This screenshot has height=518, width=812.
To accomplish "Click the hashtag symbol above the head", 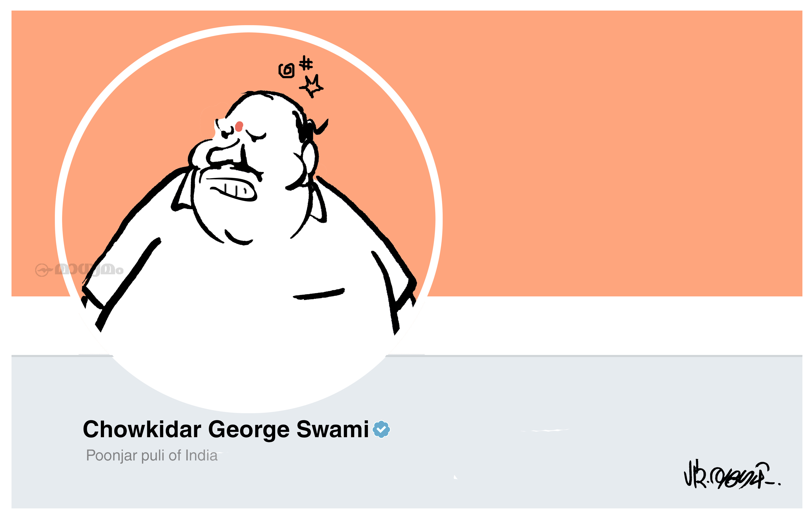I will 306,63.
